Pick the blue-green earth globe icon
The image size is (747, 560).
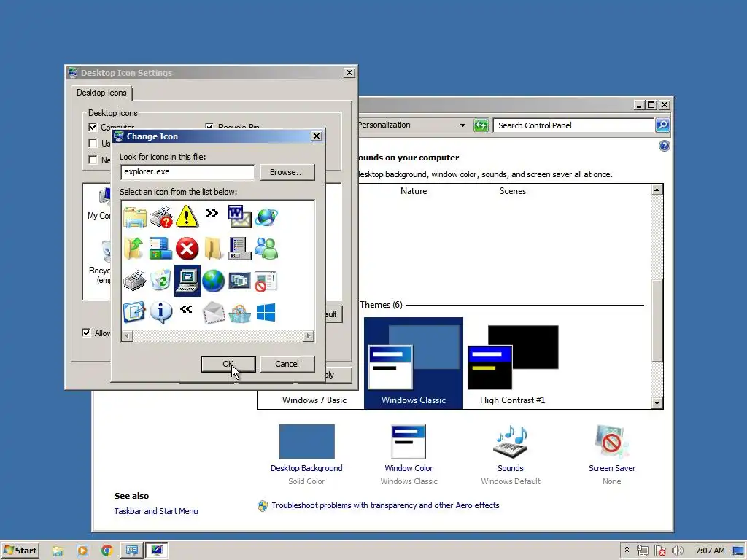(213, 281)
